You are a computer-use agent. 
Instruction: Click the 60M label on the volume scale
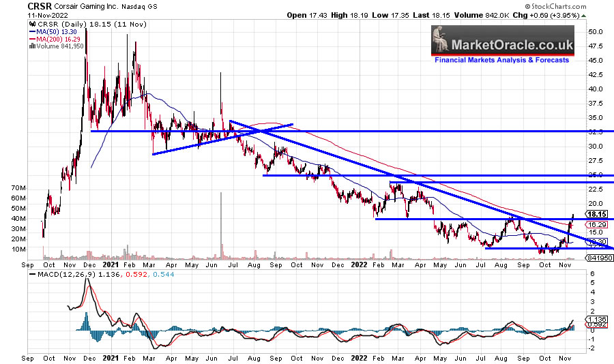tap(19, 198)
